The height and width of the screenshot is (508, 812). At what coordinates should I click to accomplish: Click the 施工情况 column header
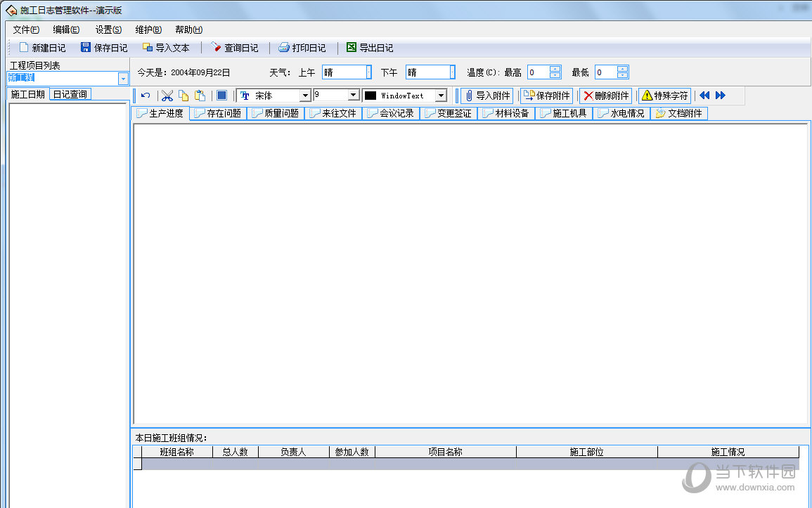pos(728,452)
